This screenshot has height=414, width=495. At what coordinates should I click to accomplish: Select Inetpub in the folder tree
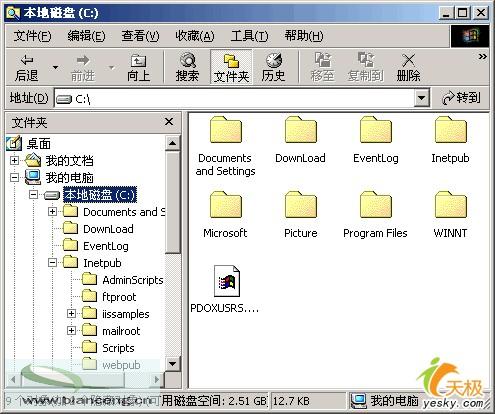pyautogui.click(x=102, y=263)
